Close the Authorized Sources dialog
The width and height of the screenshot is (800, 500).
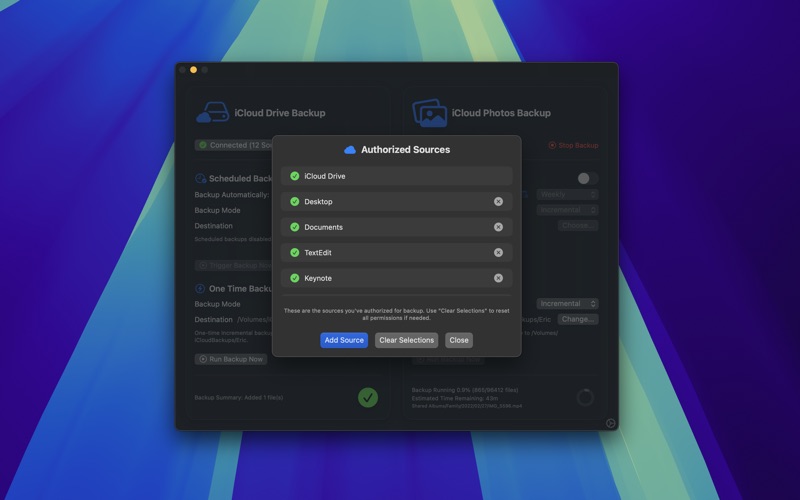pos(459,340)
